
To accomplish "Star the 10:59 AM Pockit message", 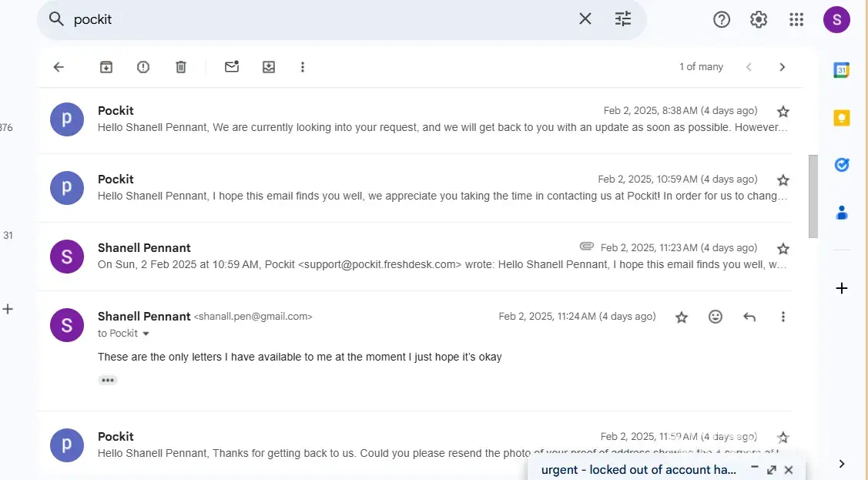I will 783,180.
